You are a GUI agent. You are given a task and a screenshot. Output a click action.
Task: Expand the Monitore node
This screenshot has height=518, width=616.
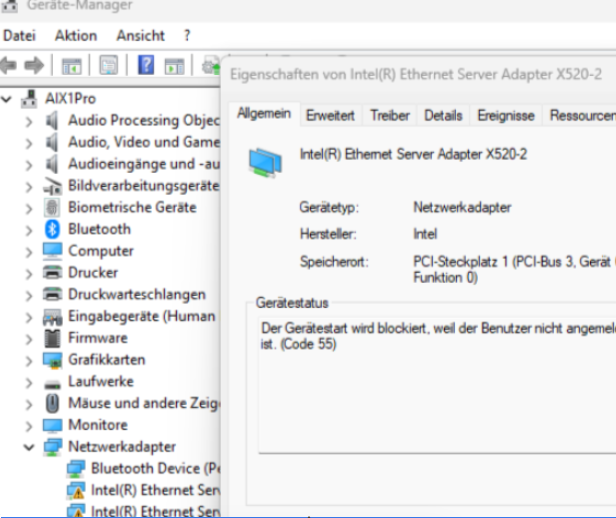pos(29,426)
